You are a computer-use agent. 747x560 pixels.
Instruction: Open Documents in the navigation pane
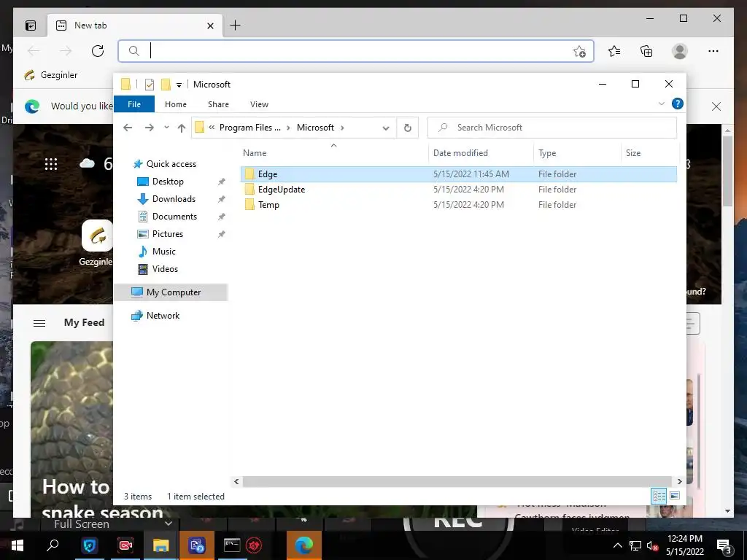coord(174,217)
